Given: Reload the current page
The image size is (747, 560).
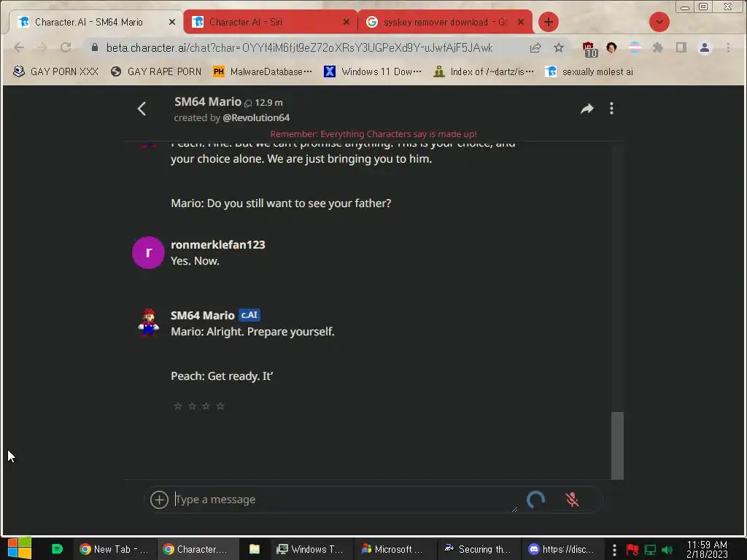Looking at the screenshot, I should pyautogui.click(x=66, y=47).
